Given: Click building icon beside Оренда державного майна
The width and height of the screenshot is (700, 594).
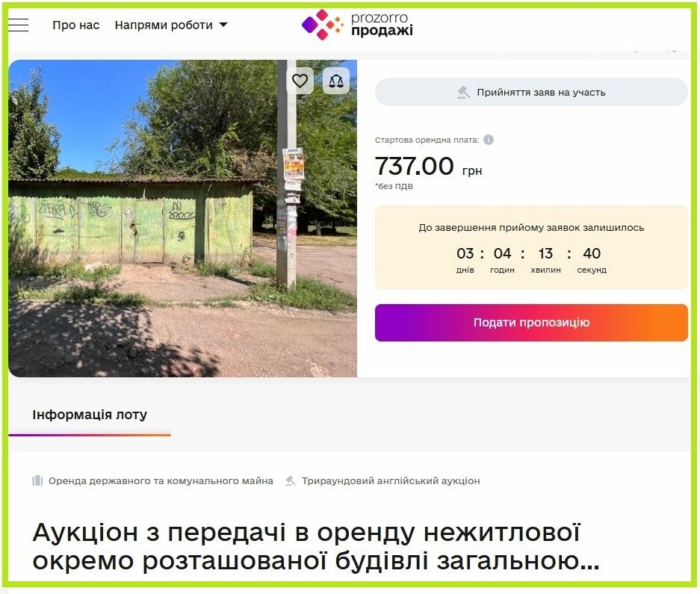Looking at the screenshot, I should click(x=37, y=480).
